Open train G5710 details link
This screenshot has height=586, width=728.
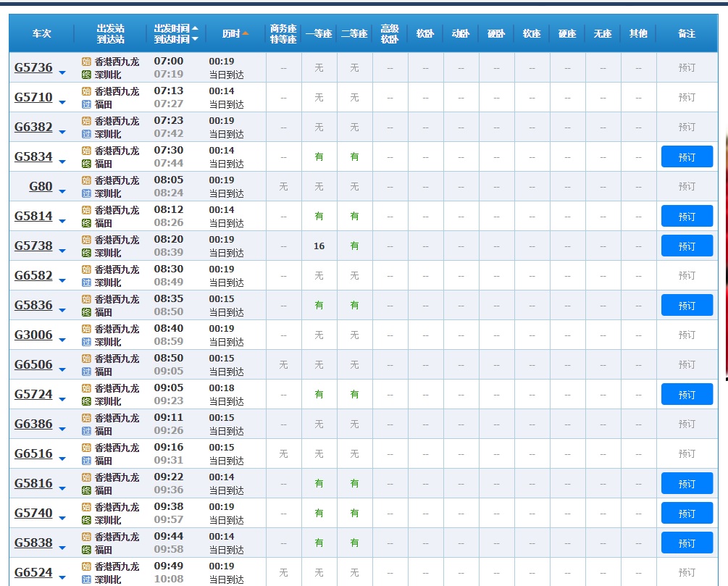[x=33, y=97]
